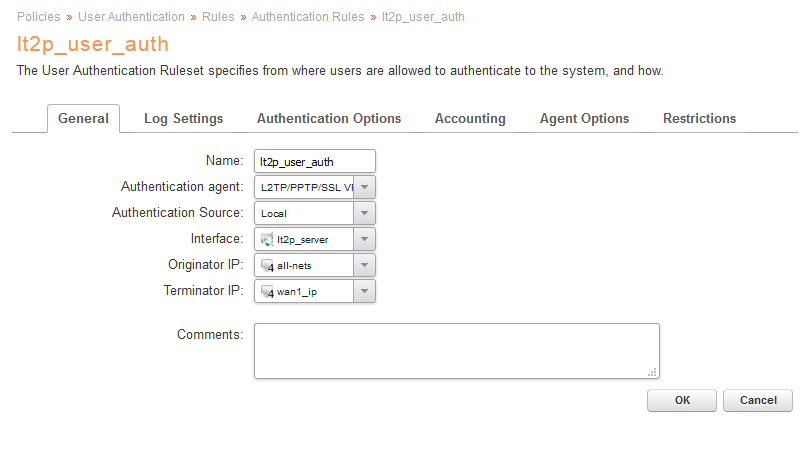Navigate to User Authentication breadcrumb link
809x455 pixels.
click(131, 17)
